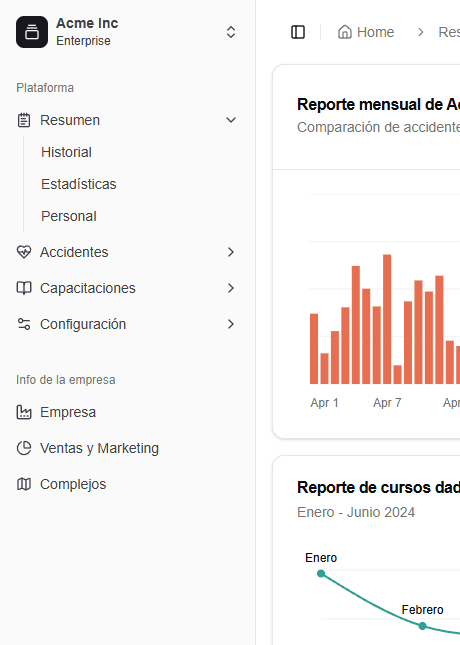Collapse the Resumen section chevron
The width and height of the screenshot is (460, 645).
click(x=231, y=120)
